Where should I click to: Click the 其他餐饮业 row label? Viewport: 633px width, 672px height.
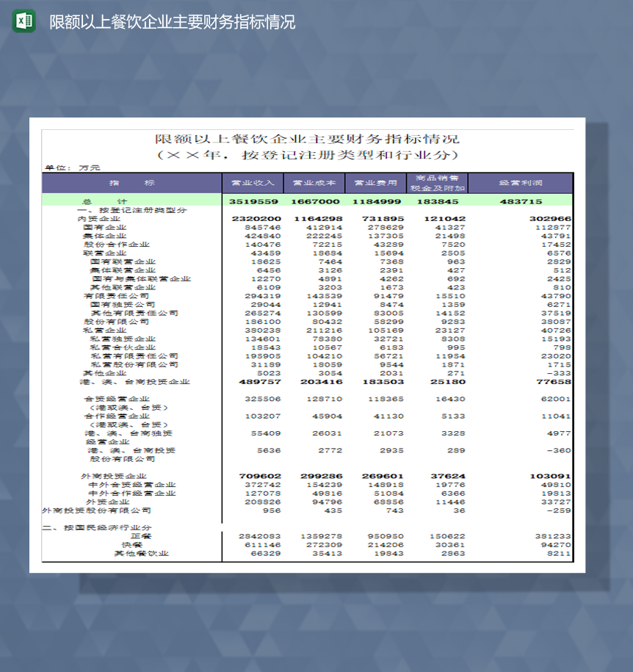(x=141, y=554)
